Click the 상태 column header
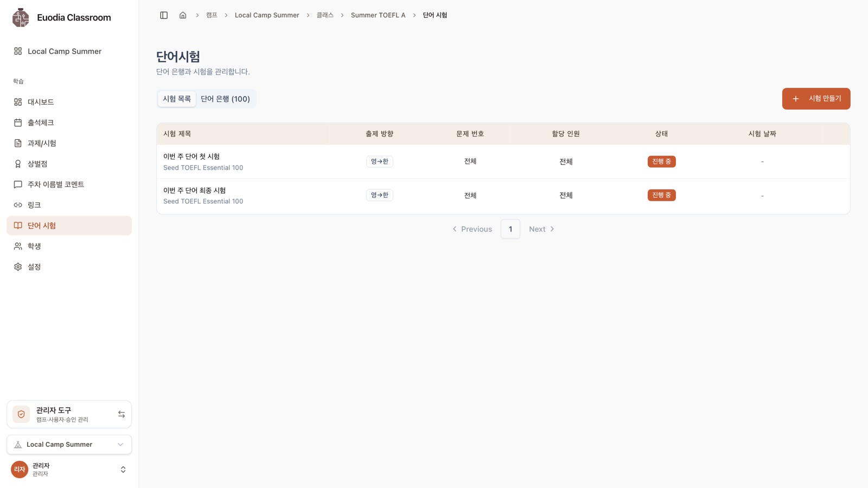Viewport: 868px width, 488px height. 661,134
